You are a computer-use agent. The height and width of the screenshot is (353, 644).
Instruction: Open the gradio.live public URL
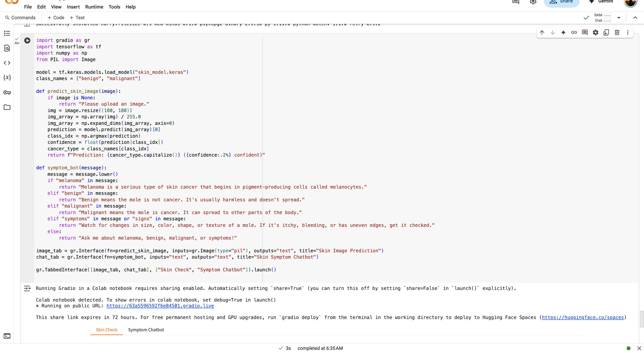[x=160, y=306]
